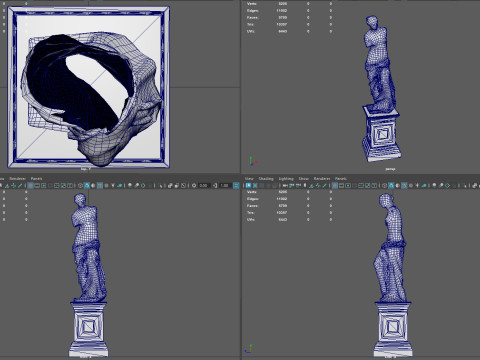Toggle gate mask in bottom-left viewport toolbar

click(x=50, y=185)
